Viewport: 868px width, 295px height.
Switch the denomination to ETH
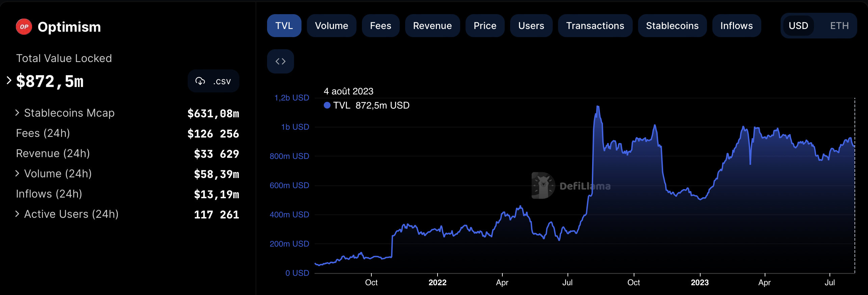(x=839, y=26)
